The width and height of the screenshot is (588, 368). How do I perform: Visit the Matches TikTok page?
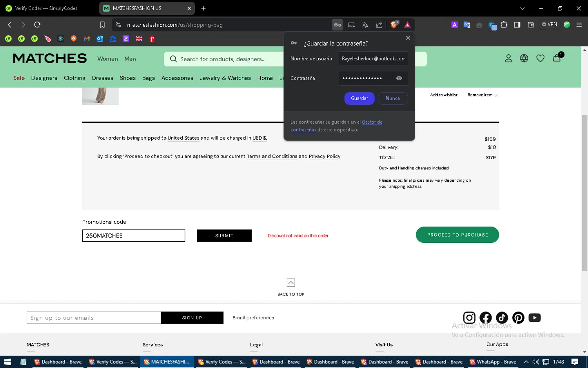(502, 317)
